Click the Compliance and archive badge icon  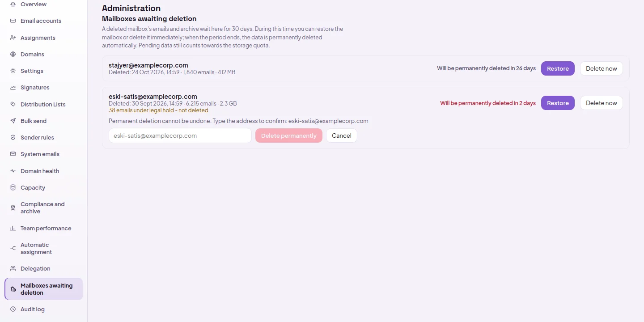(13, 208)
